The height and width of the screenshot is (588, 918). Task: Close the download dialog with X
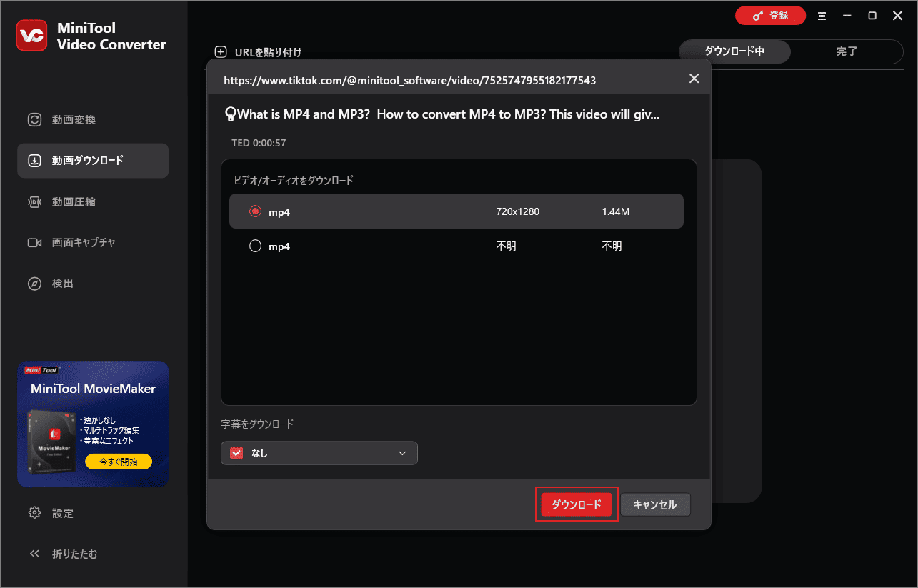click(694, 79)
